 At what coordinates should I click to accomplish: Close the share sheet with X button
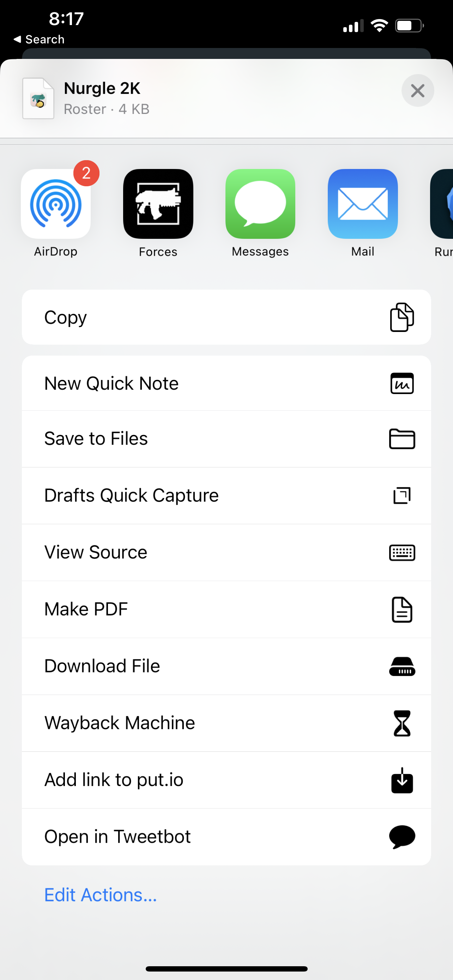(x=418, y=91)
